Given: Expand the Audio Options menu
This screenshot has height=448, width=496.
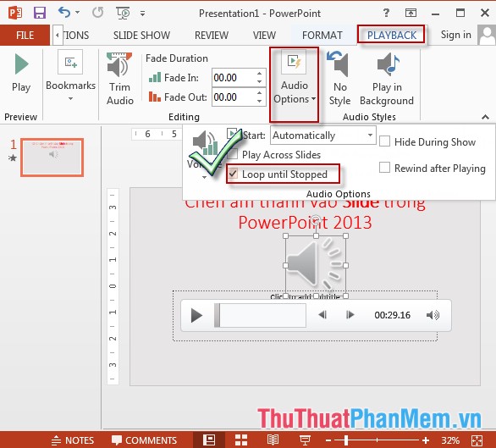Looking at the screenshot, I should tap(295, 84).
